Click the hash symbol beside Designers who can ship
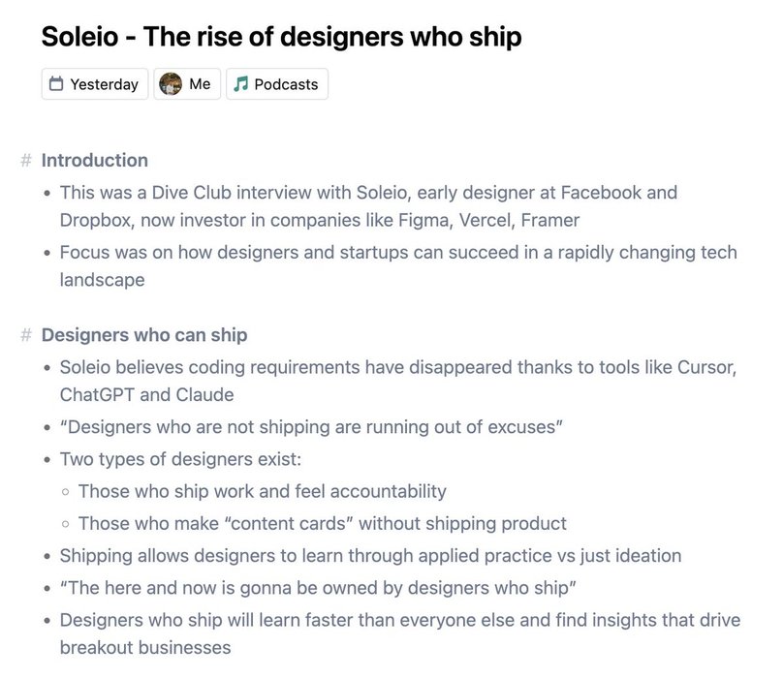Viewport: 784px width, 678px height. tap(26, 335)
